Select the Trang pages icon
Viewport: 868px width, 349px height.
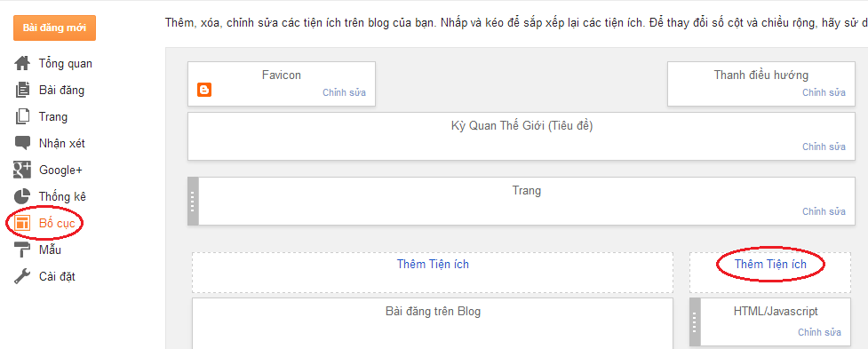tap(22, 116)
